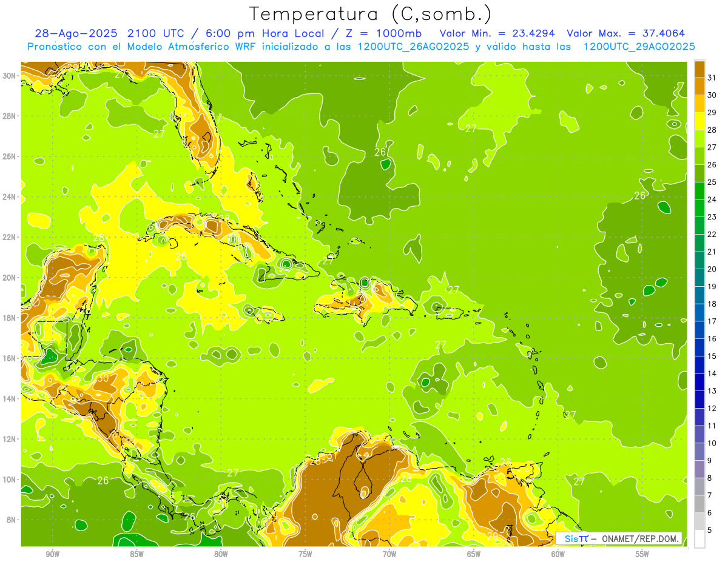The width and height of the screenshot is (728, 562).
Task: Click latitude axis label "24N"
Action: tap(9, 197)
